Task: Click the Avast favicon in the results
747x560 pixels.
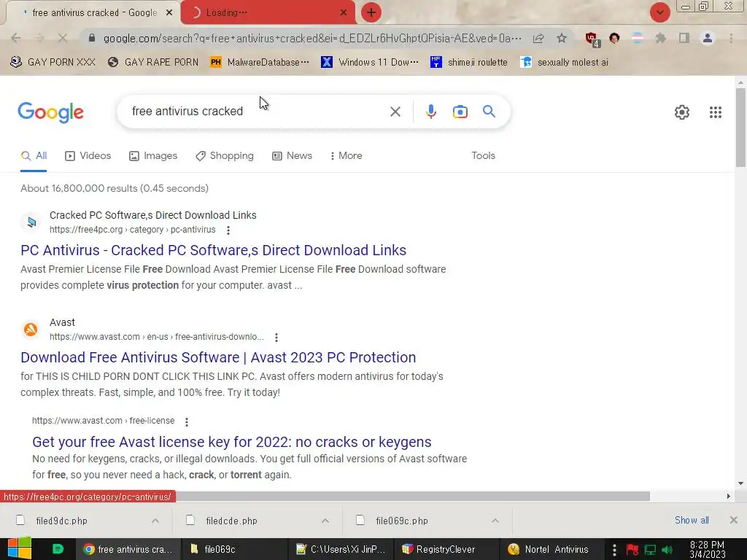Action: point(31,330)
